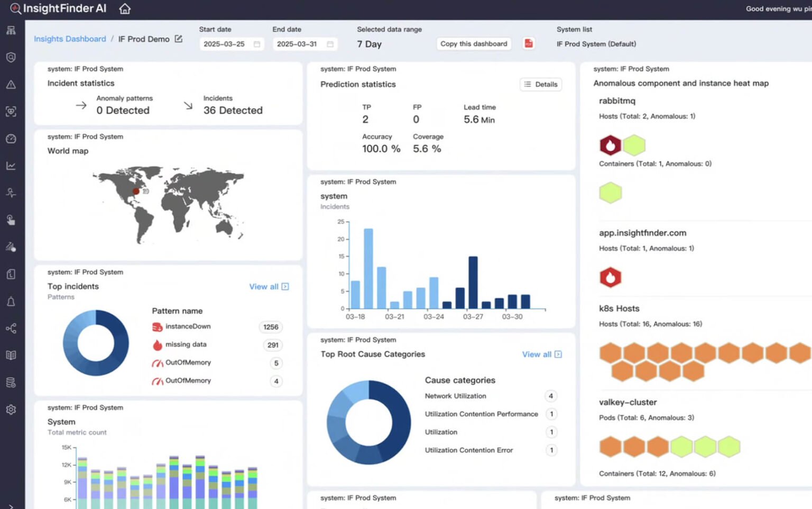This screenshot has height=509, width=812.
Task: Select the rabbitmq container hexagon
Action: point(610,193)
